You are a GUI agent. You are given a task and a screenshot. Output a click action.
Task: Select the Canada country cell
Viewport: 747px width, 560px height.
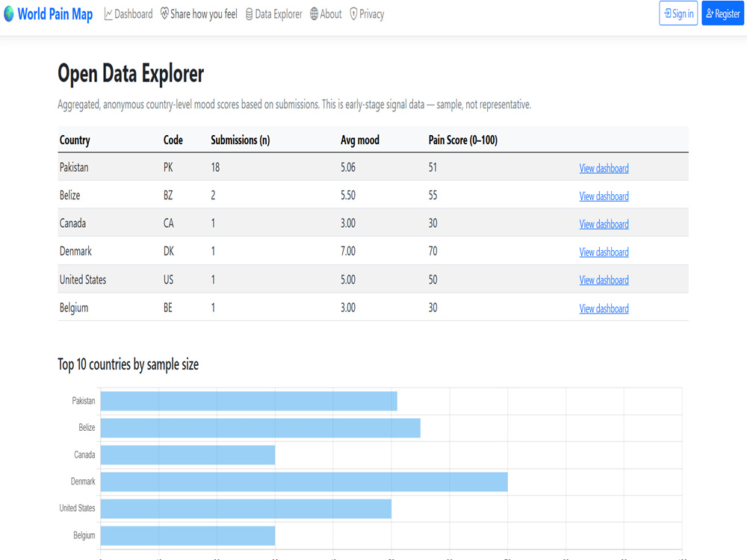72,223
